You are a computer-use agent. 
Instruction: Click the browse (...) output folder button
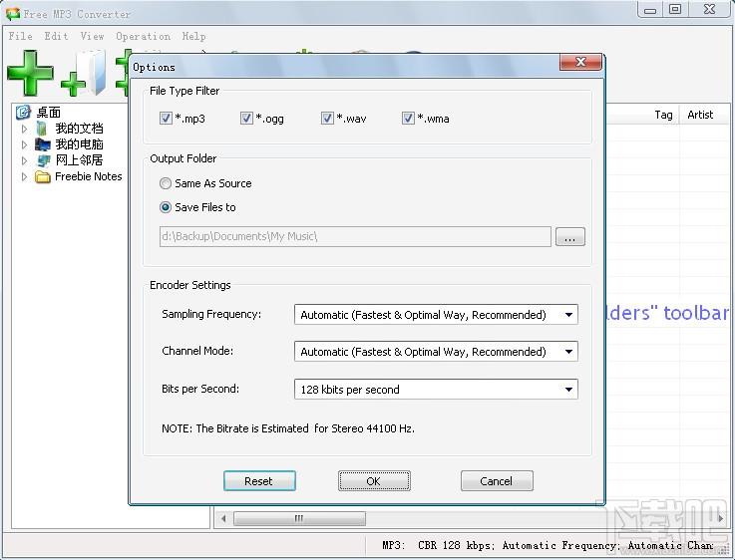pyautogui.click(x=570, y=237)
